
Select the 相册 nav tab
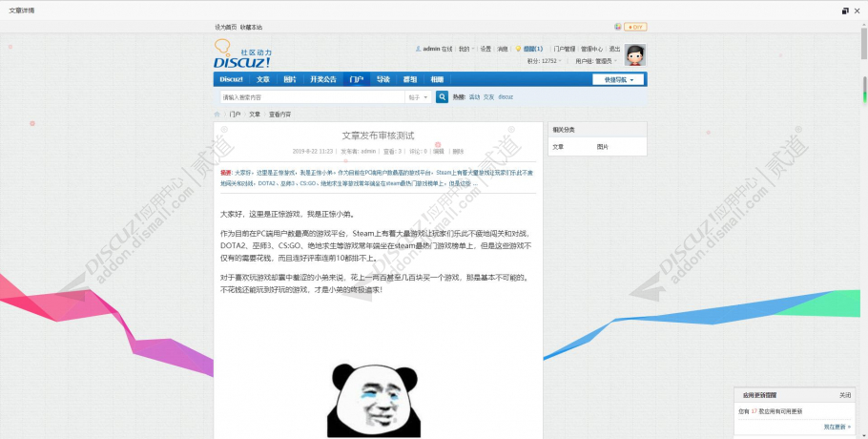tap(437, 79)
